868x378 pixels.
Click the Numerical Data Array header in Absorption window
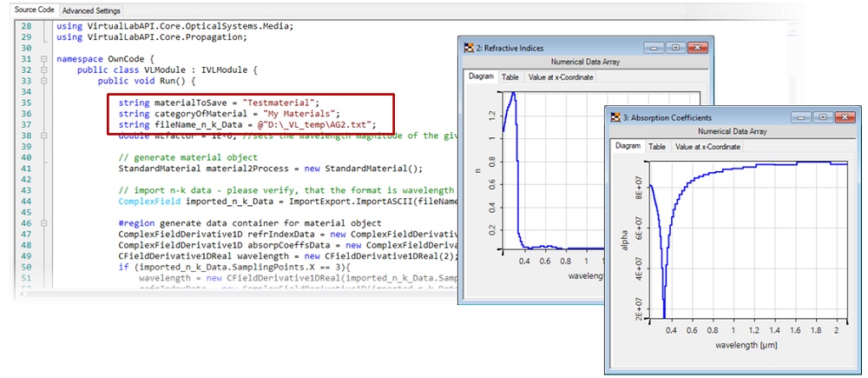[733, 131]
